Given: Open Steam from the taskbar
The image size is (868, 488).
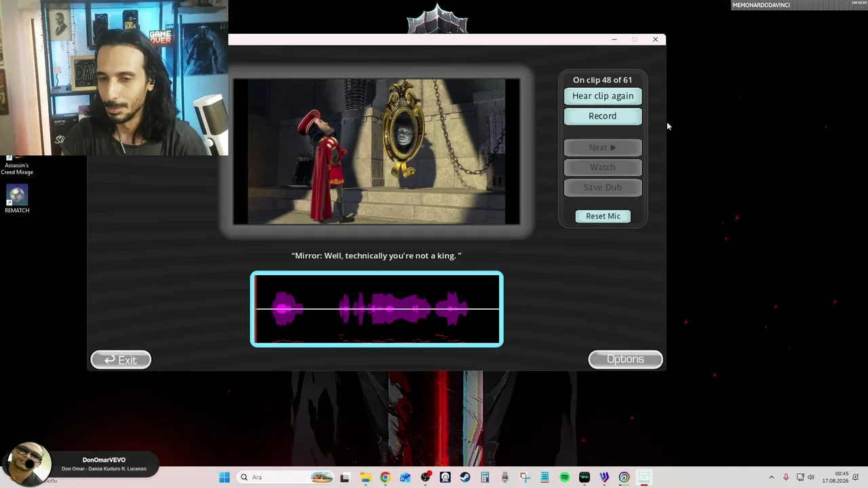Looking at the screenshot, I should [465, 477].
